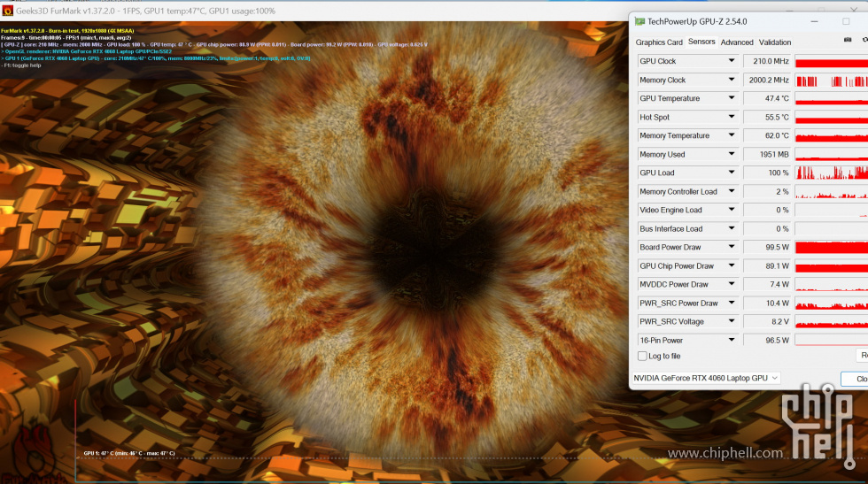Enable the Log to file checkbox
Viewport: 868px width, 484px height.
click(642, 357)
